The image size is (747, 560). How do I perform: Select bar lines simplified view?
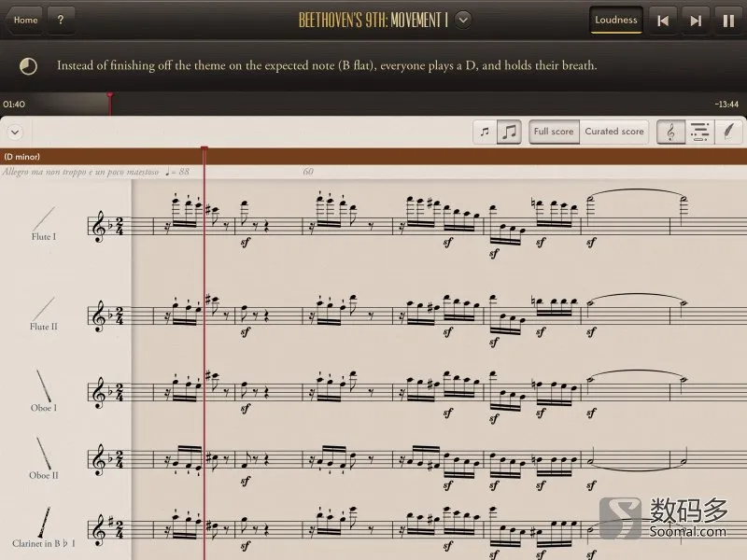point(699,132)
